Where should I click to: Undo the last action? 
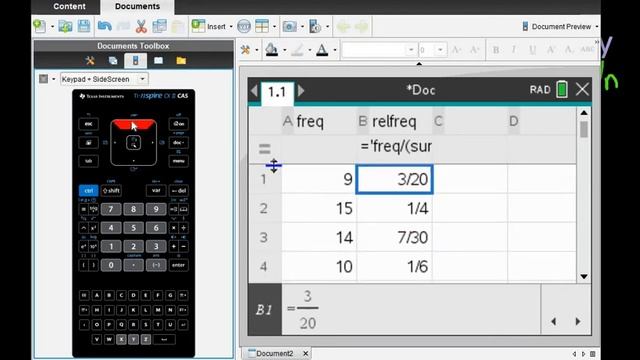105,27
